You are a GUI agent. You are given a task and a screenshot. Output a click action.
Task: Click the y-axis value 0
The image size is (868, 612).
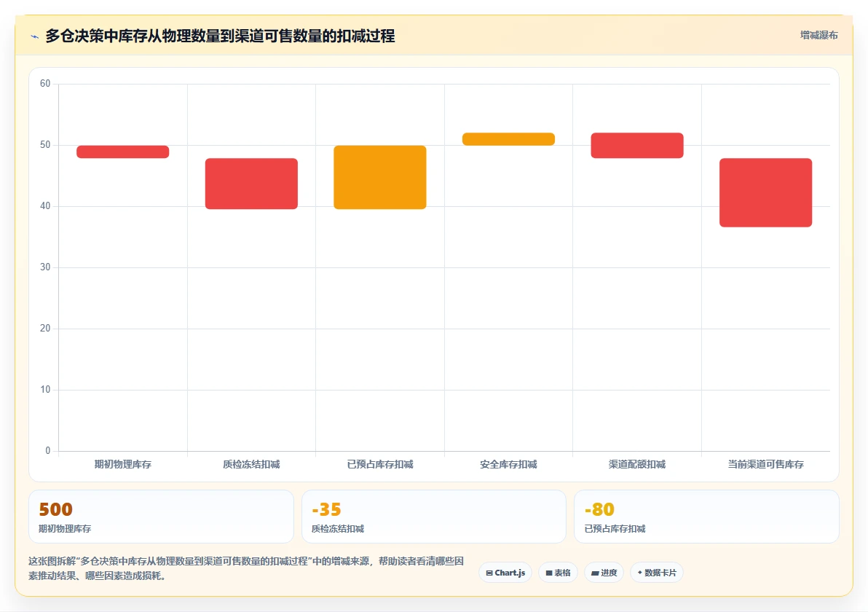click(x=47, y=451)
